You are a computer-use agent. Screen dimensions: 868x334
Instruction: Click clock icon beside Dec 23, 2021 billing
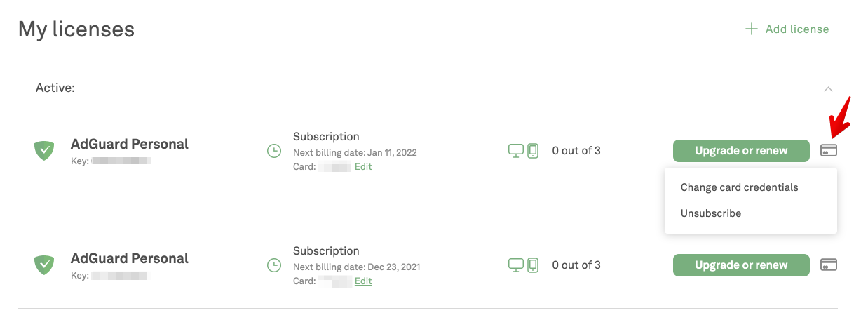(x=274, y=265)
